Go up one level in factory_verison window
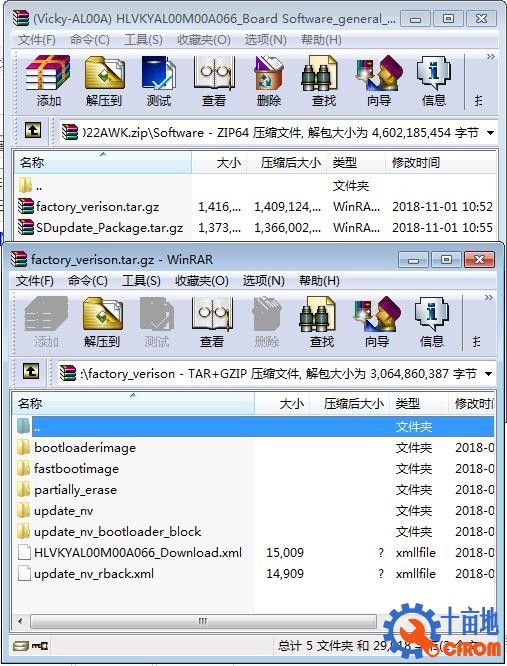This screenshot has height=666, width=507. point(31,371)
